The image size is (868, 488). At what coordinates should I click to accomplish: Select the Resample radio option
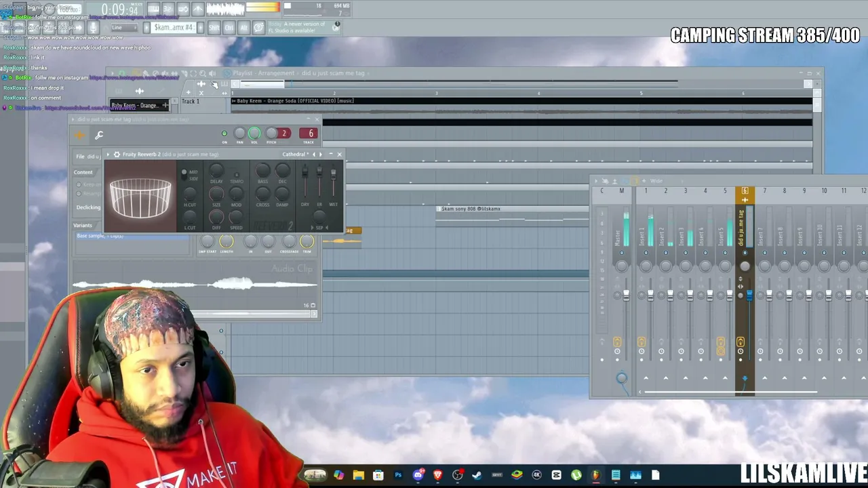[79, 193]
